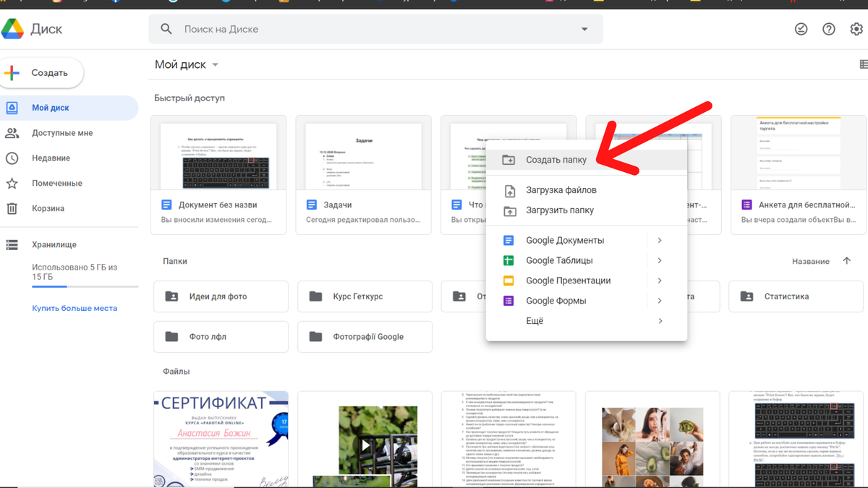Open Недавние recent files
Image resolution: width=868 pixels, height=488 pixels.
[51, 158]
